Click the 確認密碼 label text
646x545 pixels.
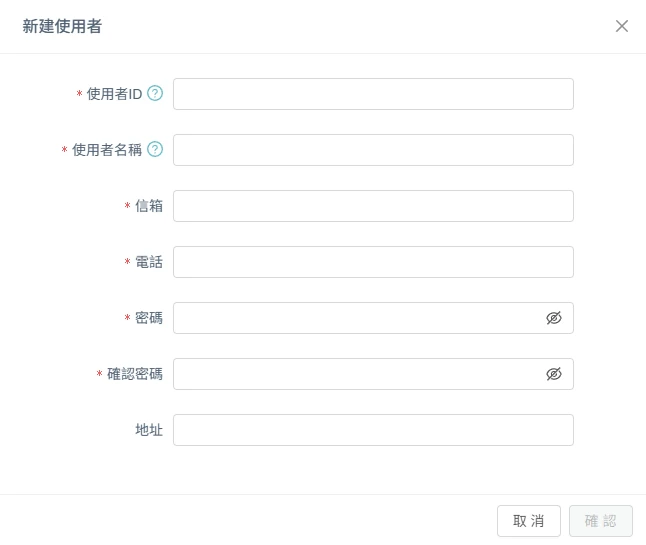(x=135, y=374)
